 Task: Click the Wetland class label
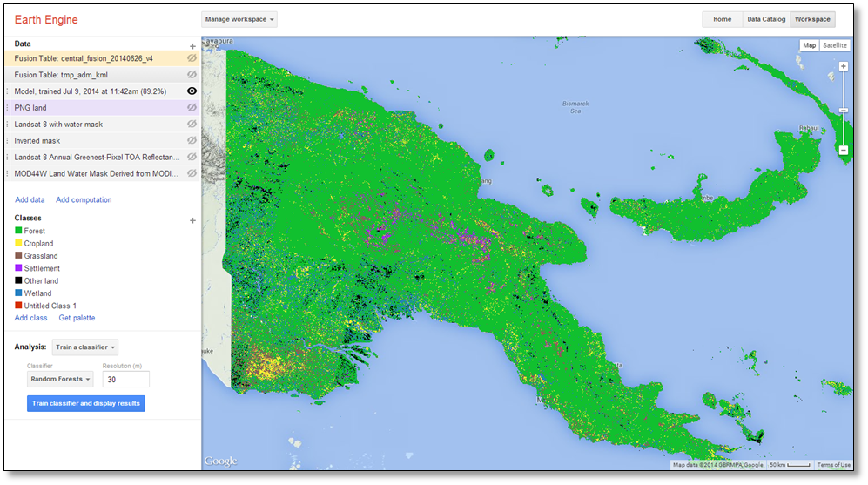[37, 293]
